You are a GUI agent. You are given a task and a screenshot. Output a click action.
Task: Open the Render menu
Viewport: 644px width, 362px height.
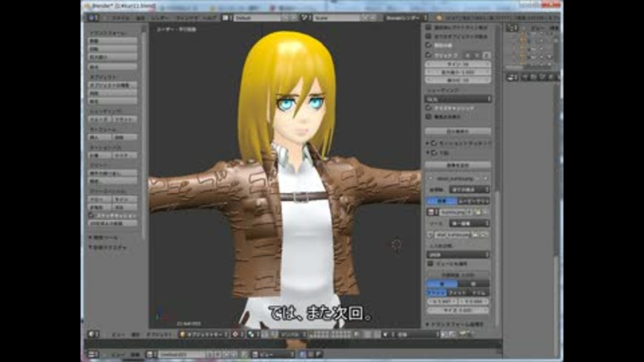pos(160,17)
